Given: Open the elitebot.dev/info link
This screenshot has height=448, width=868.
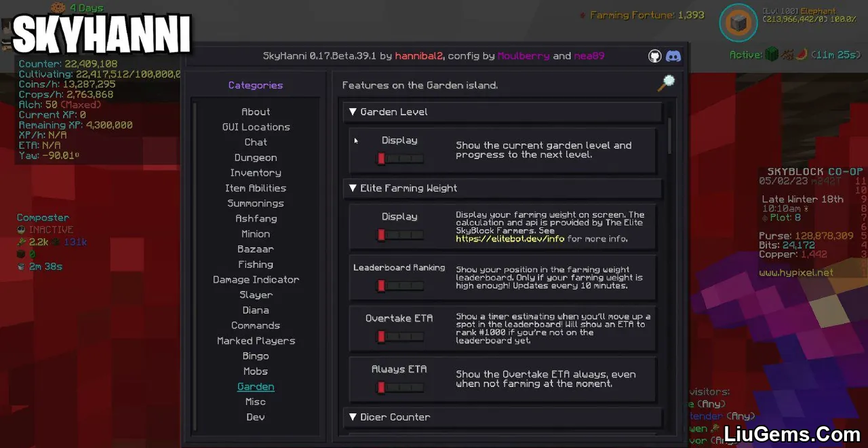Looking at the screenshot, I should coord(510,239).
